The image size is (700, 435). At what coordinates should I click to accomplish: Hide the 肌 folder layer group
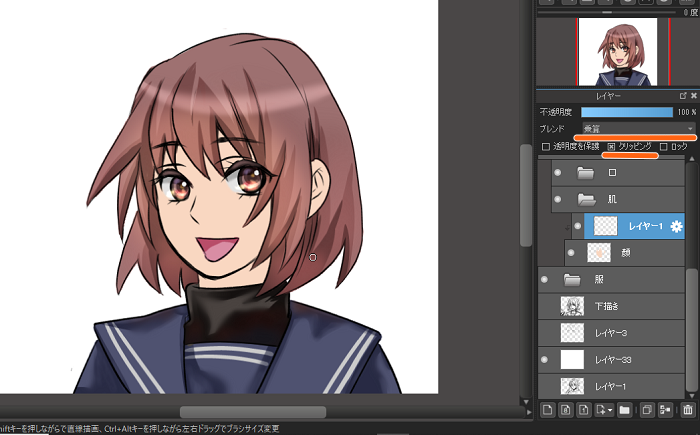pyautogui.click(x=558, y=199)
